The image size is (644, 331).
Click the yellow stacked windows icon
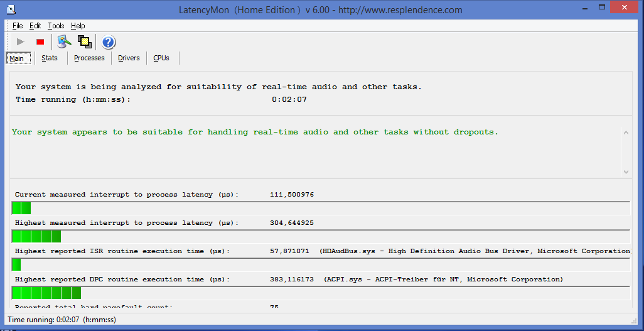[84, 41]
